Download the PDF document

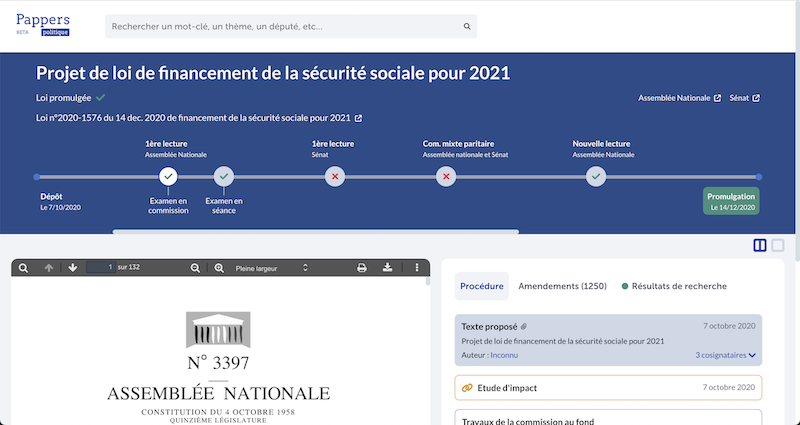coord(388,268)
